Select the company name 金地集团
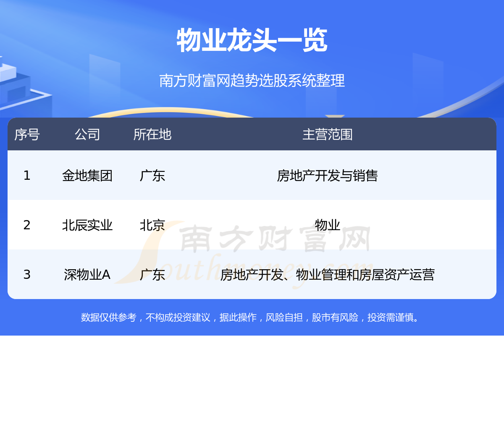 pyautogui.click(x=87, y=176)
